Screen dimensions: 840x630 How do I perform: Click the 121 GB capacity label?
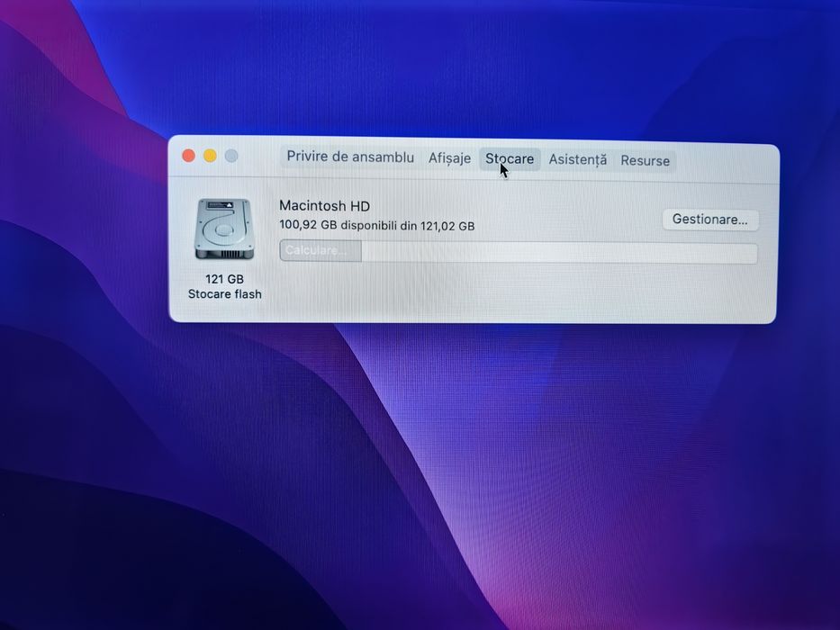pos(224,279)
